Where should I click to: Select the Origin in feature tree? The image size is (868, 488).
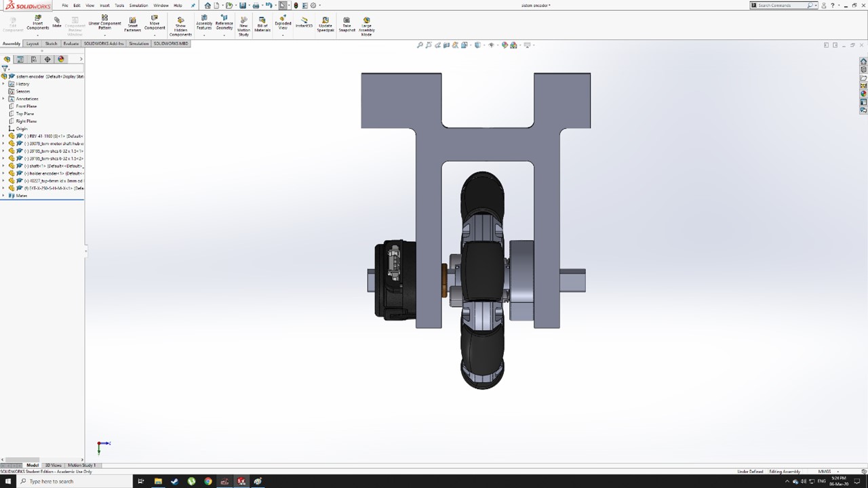point(22,129)
